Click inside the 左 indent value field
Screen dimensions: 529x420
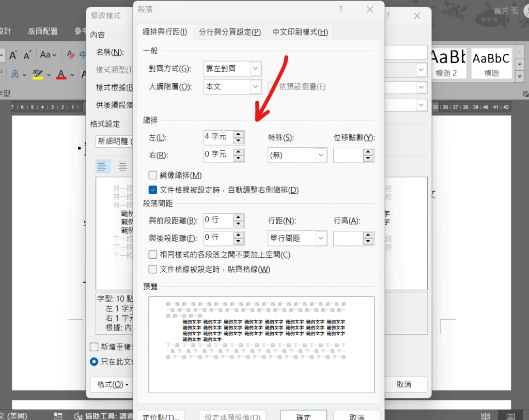point(218,137)
